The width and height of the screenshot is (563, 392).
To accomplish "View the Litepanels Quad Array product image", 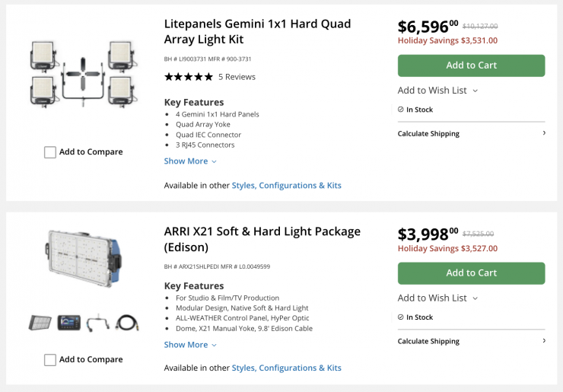I will point(83,72).
